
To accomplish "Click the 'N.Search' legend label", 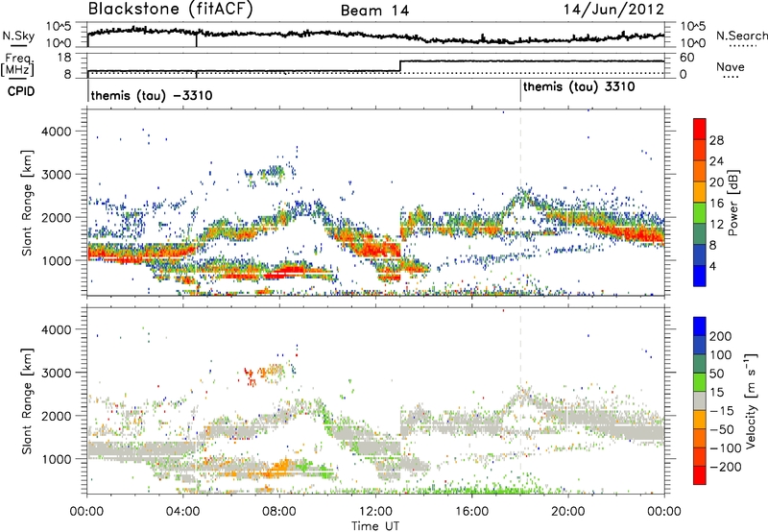I will (741, 36).
